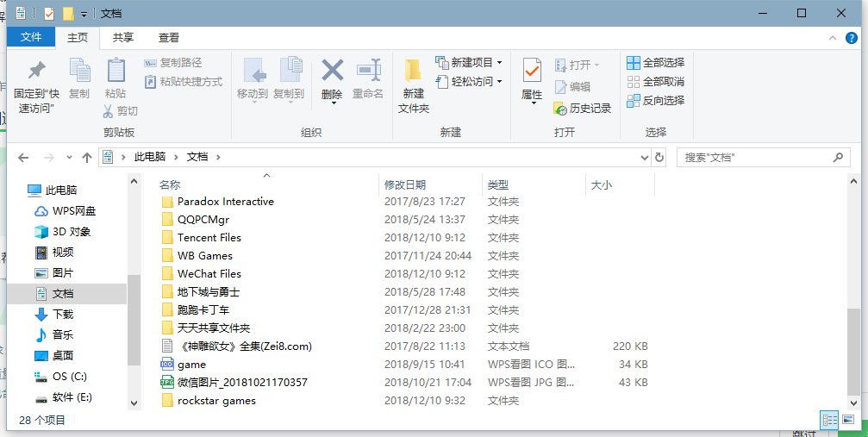Expand the Delete dropdown arrow

coord(334,103)
